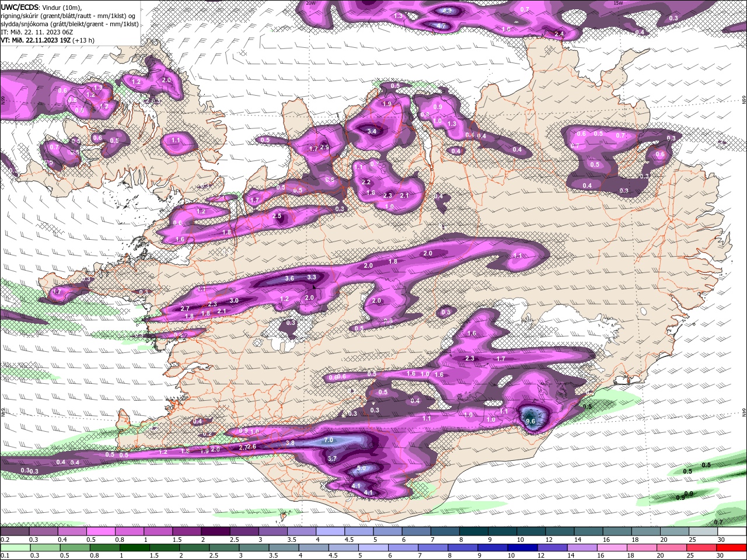This screenshot has height=560, width=747.
Task: Choose the light pink 16 swatch, lower scale
Action: click(613, 547)
